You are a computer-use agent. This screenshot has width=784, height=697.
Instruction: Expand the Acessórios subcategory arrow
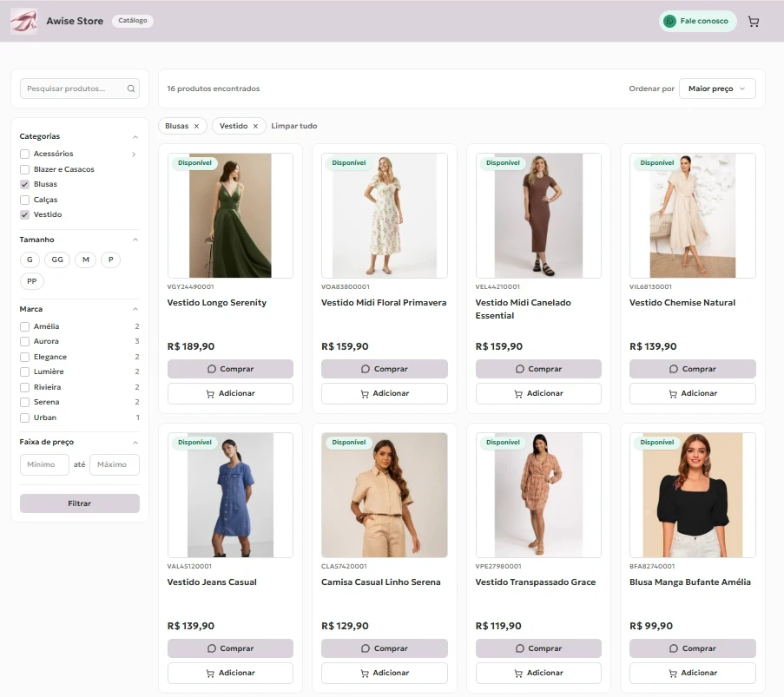pyautogui.click(x=134, y=155)
